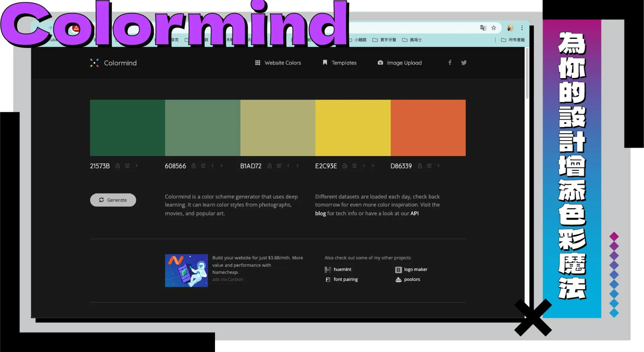
Task: Go to the Templates page
Action: (x=339, y=63)
